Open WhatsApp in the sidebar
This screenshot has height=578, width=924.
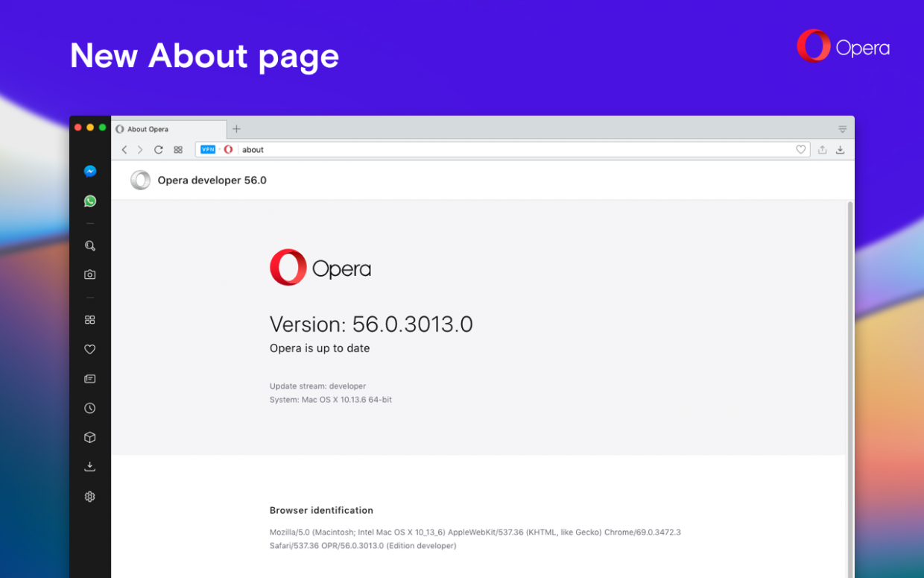pos(90,201)
